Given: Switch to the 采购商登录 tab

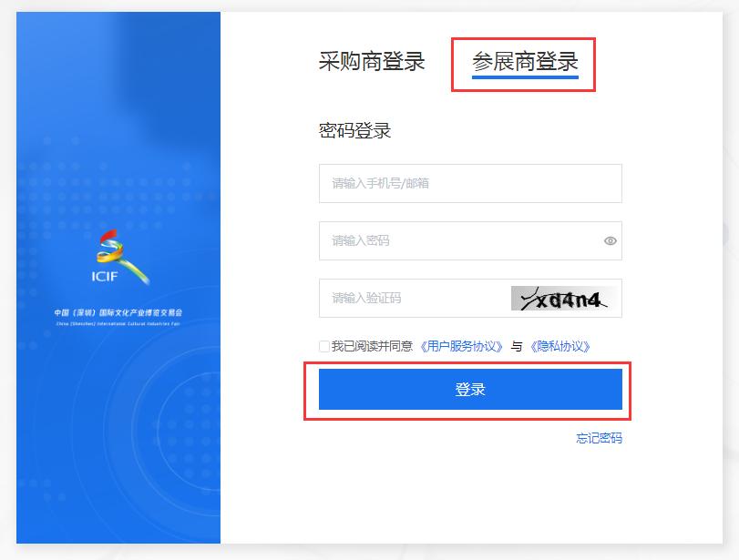Looking at the screenshot, I should [x=372, y=62].
